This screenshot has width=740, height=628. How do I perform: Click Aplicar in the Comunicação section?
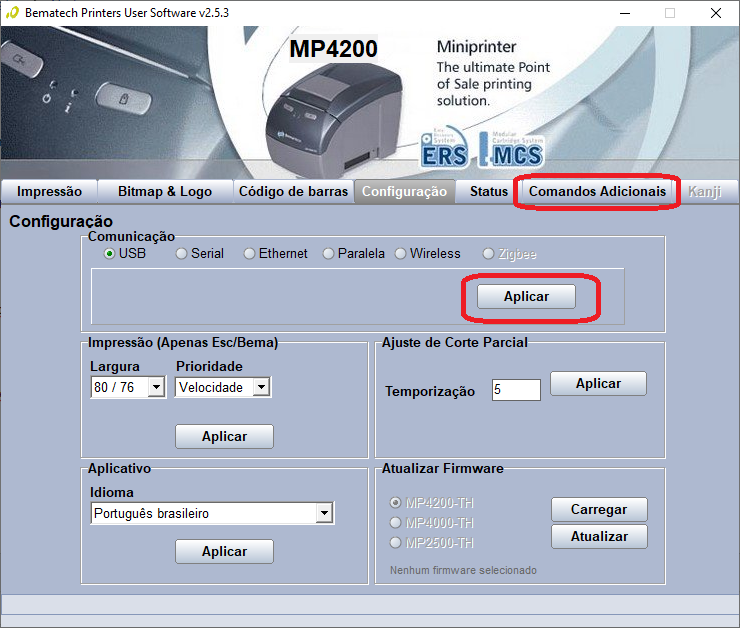click(x=526, y=297)
